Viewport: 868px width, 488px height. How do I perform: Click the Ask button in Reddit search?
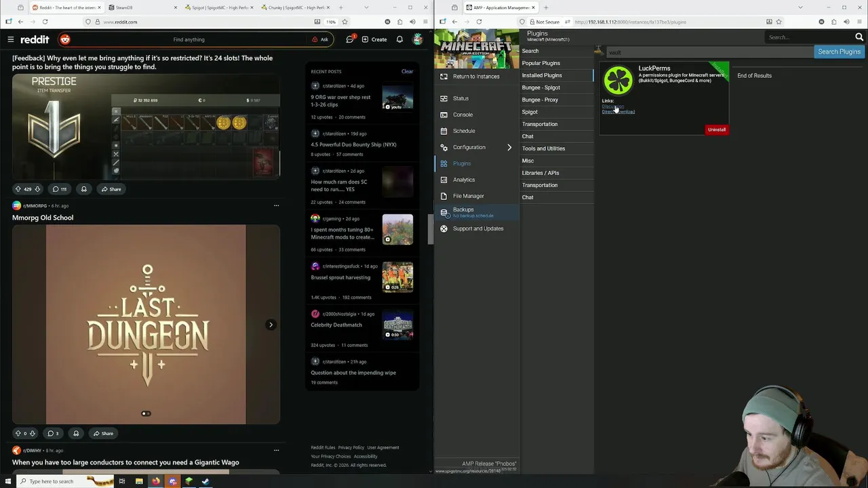click(320, 39)
